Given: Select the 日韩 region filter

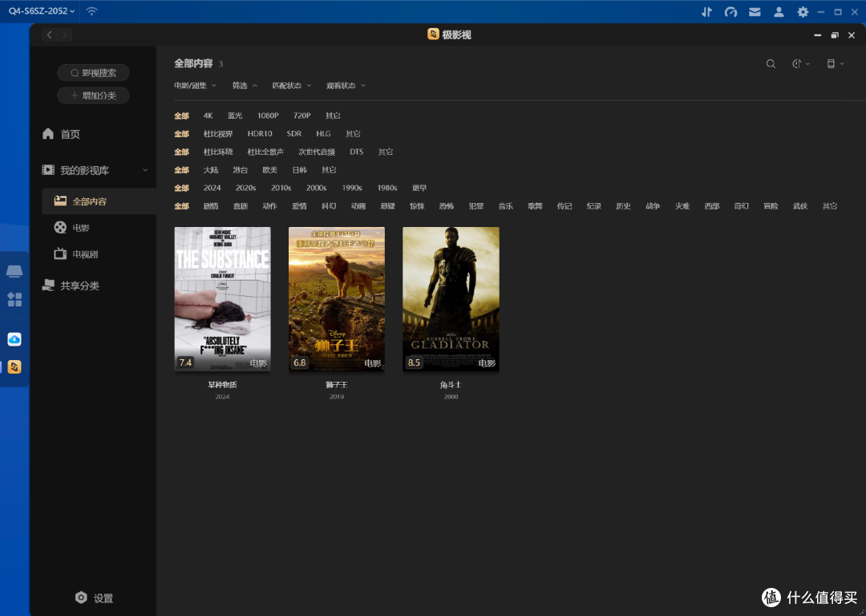Looking at the screenshot, I should click(299, 170).
